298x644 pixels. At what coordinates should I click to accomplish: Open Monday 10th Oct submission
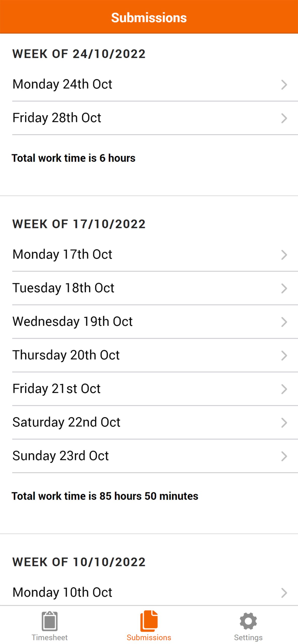62,592
